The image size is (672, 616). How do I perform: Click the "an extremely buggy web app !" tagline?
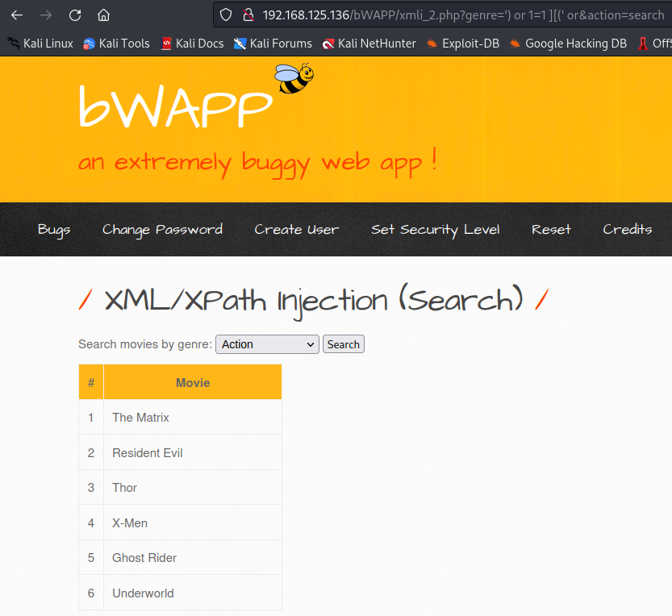coord(257,163)
